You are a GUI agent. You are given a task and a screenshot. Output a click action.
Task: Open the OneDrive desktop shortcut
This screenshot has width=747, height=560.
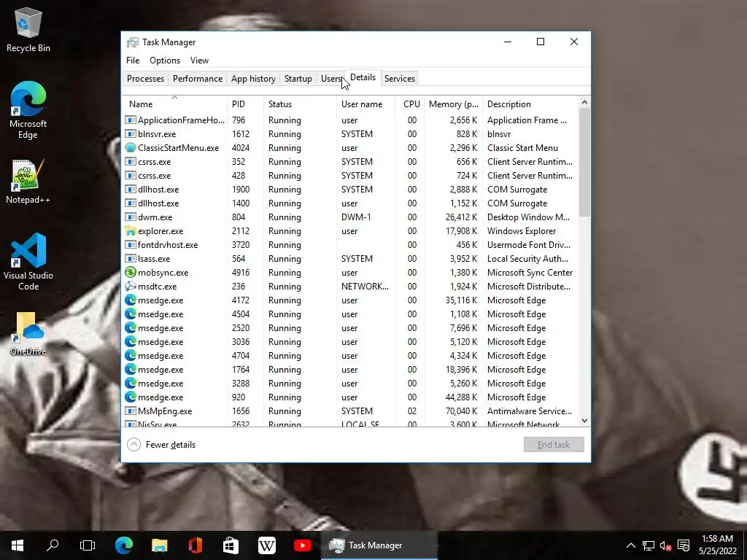[28, 334]
